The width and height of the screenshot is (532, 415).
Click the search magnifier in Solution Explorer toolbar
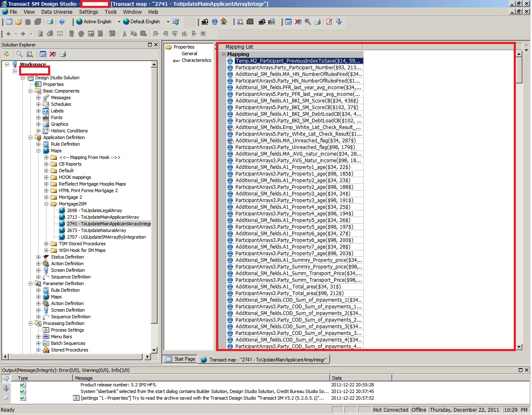(x=19, y=54)
